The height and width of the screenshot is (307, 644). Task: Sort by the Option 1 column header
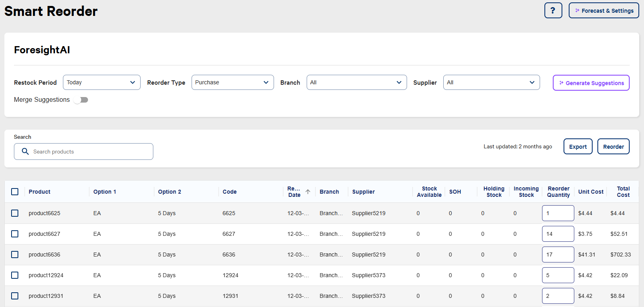(x=105, y=192)
